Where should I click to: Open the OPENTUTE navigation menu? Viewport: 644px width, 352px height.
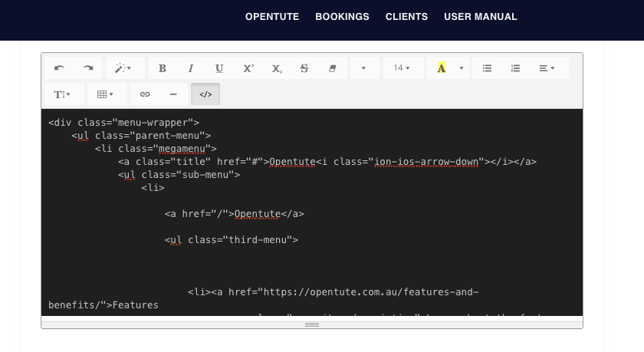click(x=272, y=17)
